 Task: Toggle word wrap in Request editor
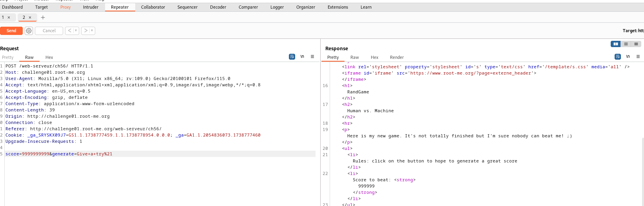point(292,57)
